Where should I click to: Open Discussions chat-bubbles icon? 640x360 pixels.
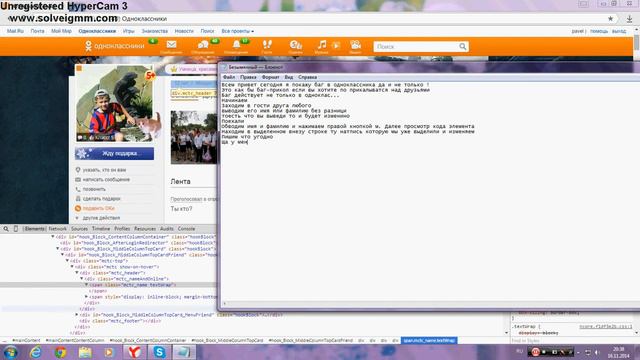203,45
